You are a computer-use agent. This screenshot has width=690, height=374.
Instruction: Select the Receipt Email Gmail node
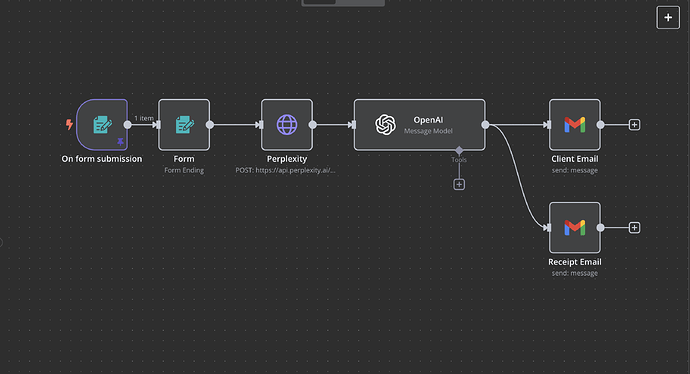tap(575, 227)
